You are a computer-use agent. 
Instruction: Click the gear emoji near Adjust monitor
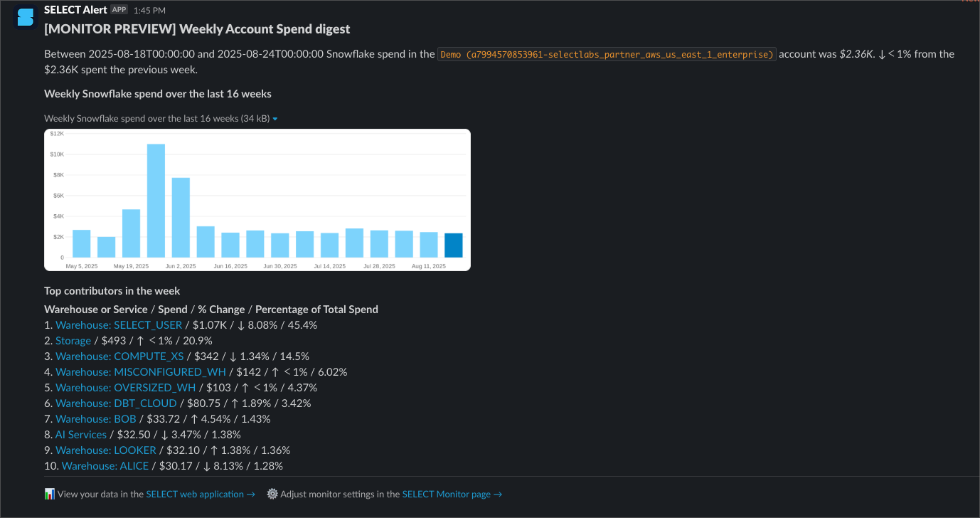272,494
